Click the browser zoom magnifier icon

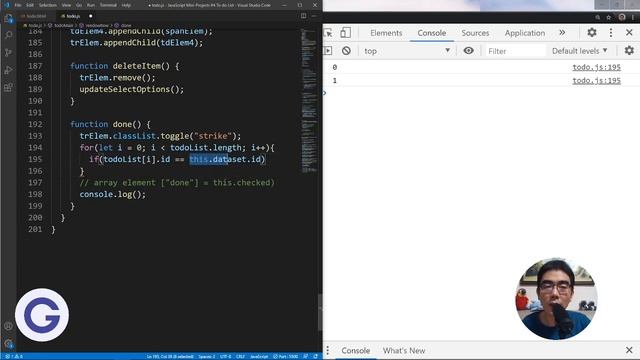[x=598, y=17]
